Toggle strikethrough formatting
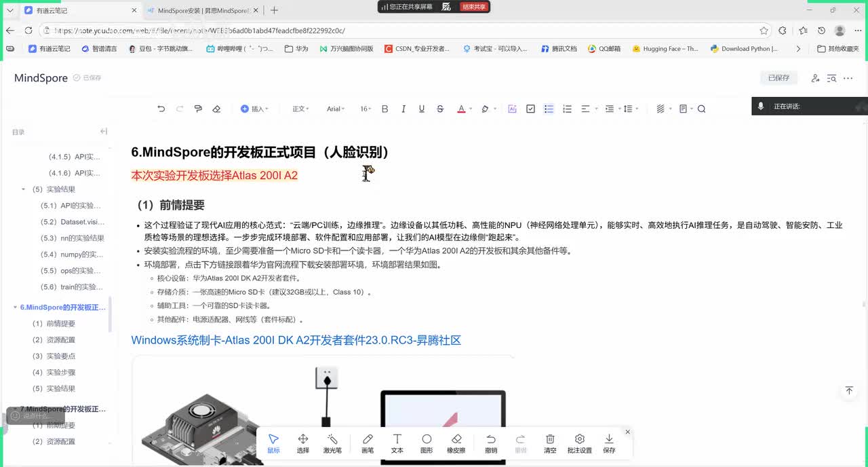The width and height of the screenshot is (868, 467). click(440, 109)
